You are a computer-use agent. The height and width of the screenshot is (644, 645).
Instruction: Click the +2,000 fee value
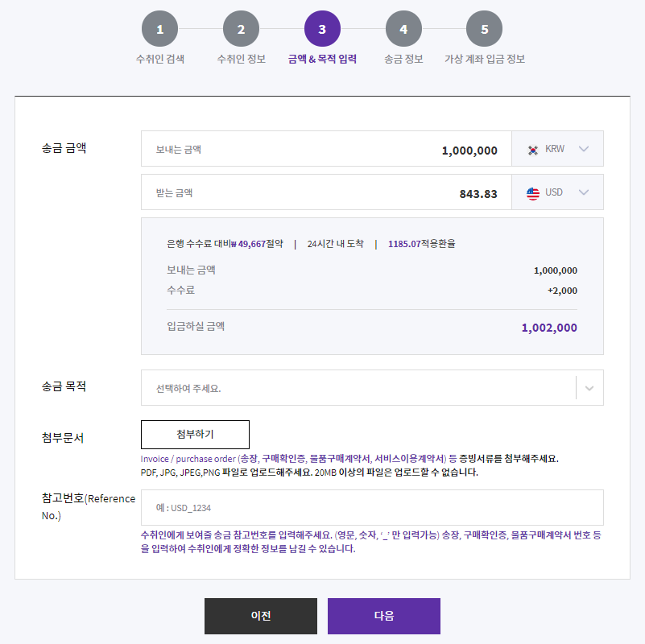(562, 291)
